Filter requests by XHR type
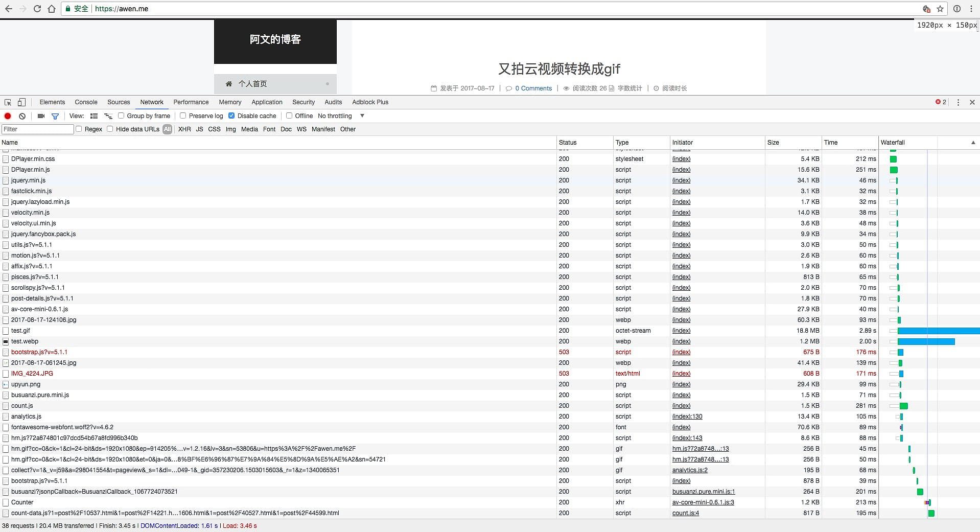Screen dimensions: 980x532 184,129
